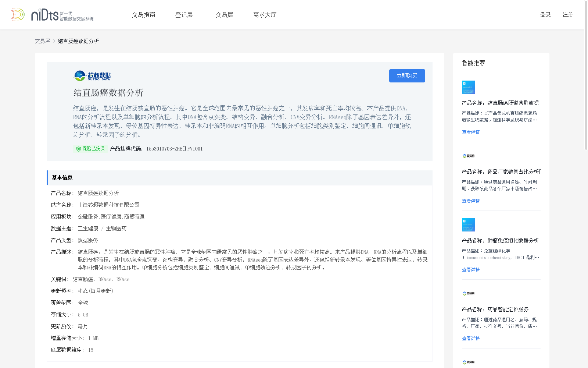
Task: View details for 结直肠癌肠道菌群数据
Action: (471, 132)
